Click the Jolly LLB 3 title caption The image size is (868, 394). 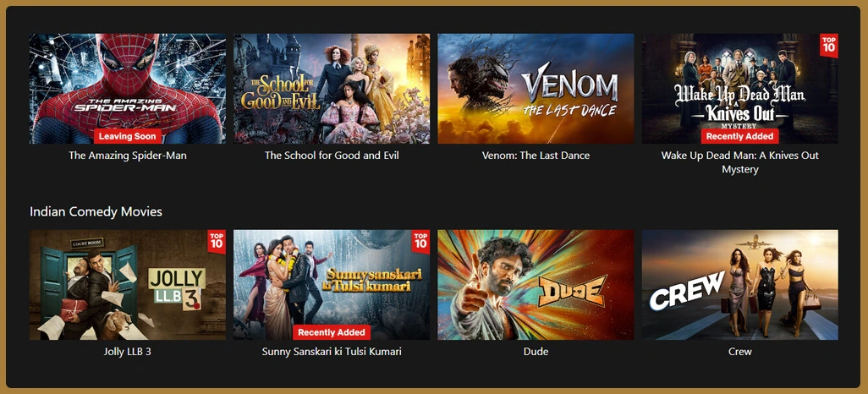(127, 352)
